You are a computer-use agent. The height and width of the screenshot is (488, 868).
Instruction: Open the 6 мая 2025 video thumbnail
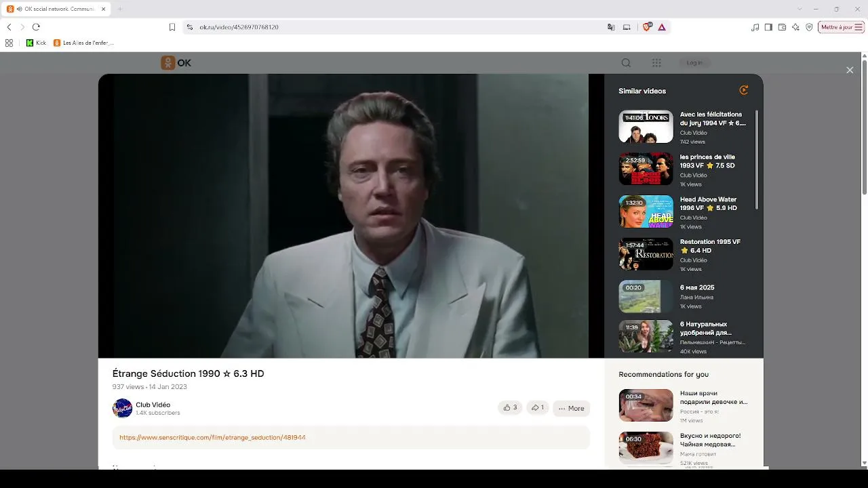click(x=646, y=297)
